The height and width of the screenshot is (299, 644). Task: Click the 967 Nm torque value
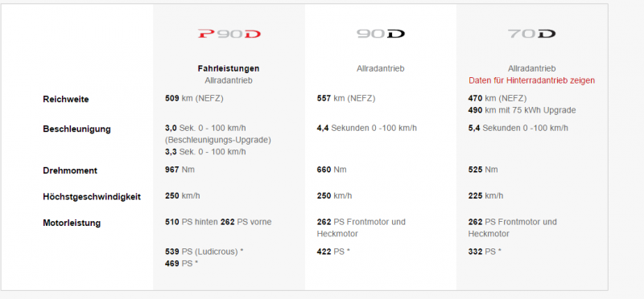pos(180,170)
